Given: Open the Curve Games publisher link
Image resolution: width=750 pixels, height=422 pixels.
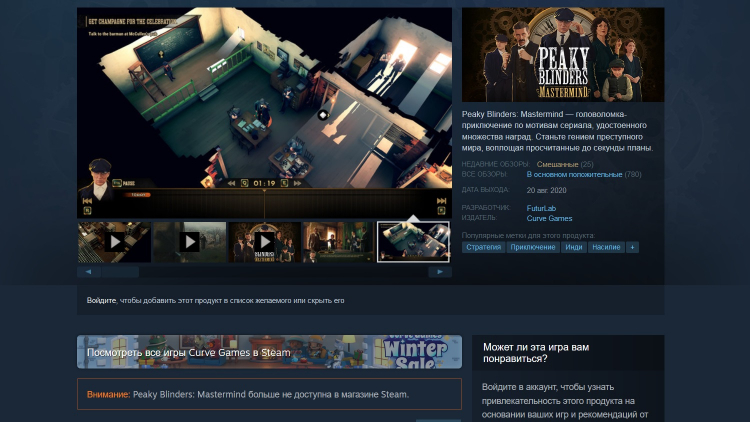Looking at the screenshot, I should click(x=549, y=218).
